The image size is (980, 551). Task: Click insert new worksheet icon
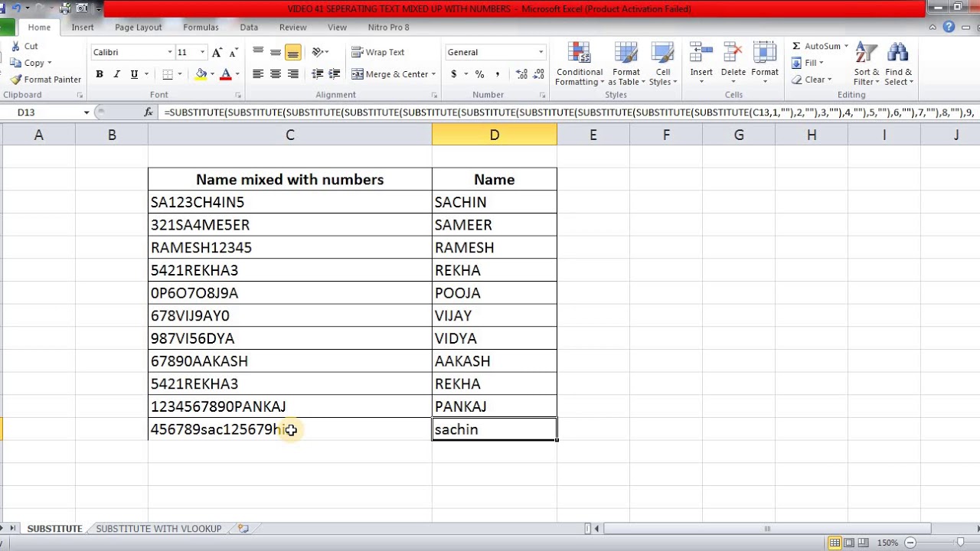[x=243, y=528]
